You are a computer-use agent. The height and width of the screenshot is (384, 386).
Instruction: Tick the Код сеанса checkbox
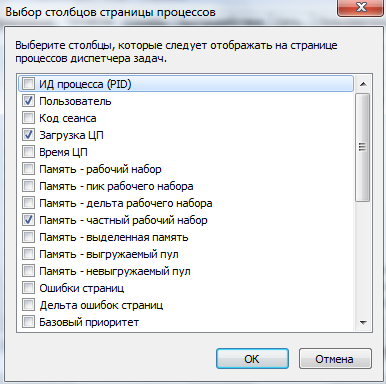click(28, 118)
